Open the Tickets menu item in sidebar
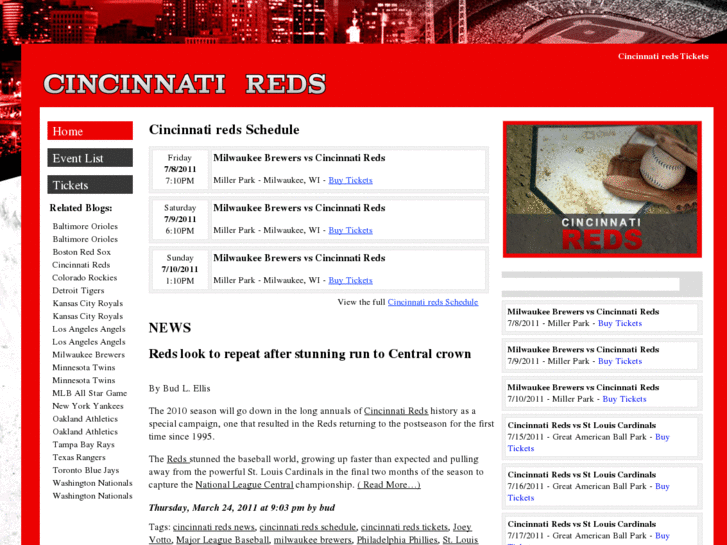Viewport: 727px width, 545px height. [x=90, y=185]
